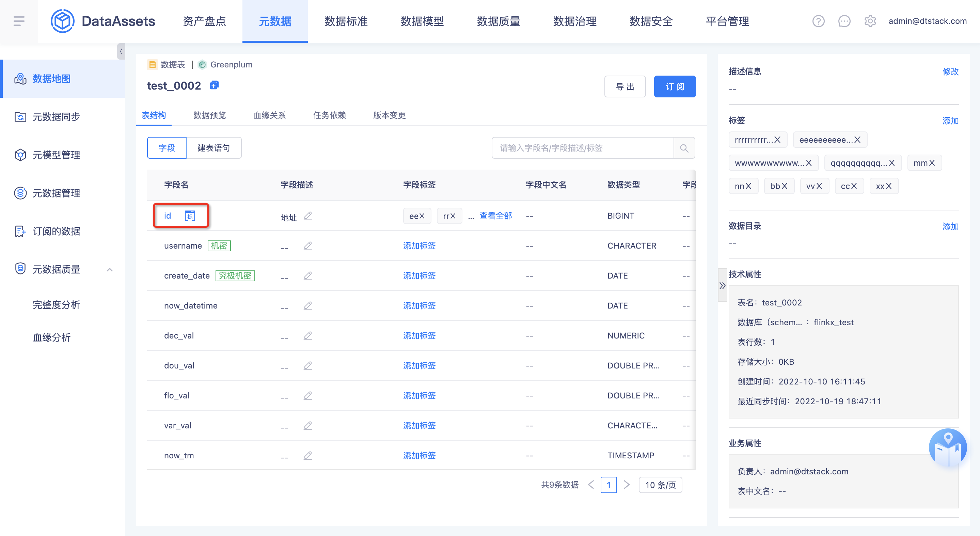Open 数据质量 top menu
The height and width of the screenshot is (536, 980).
point(499,21)
